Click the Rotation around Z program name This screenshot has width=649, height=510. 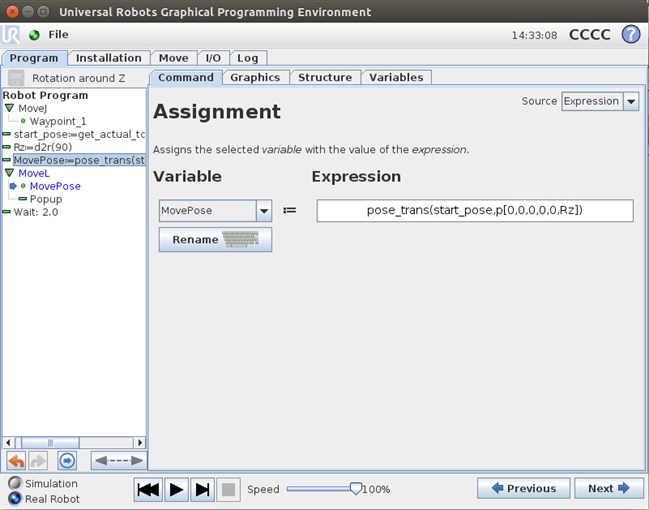(78, 78)
